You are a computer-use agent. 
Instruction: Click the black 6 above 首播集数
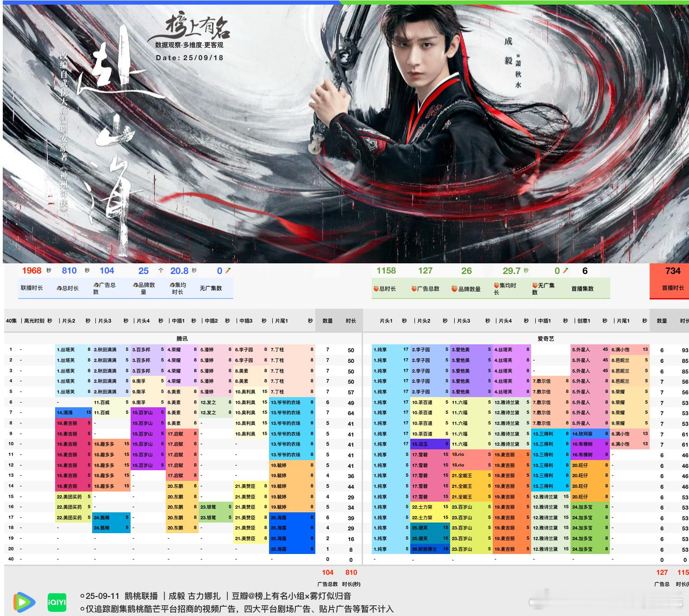pos(585,271)
